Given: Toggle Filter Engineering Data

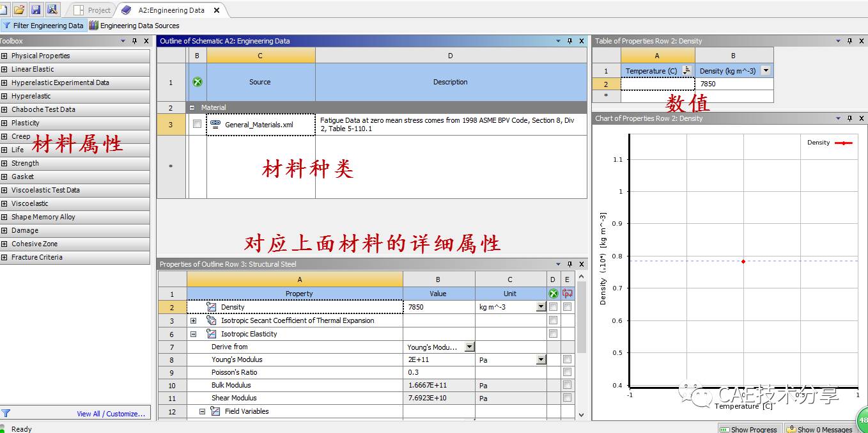Looking at the screenshot, I should click(43, 26).
